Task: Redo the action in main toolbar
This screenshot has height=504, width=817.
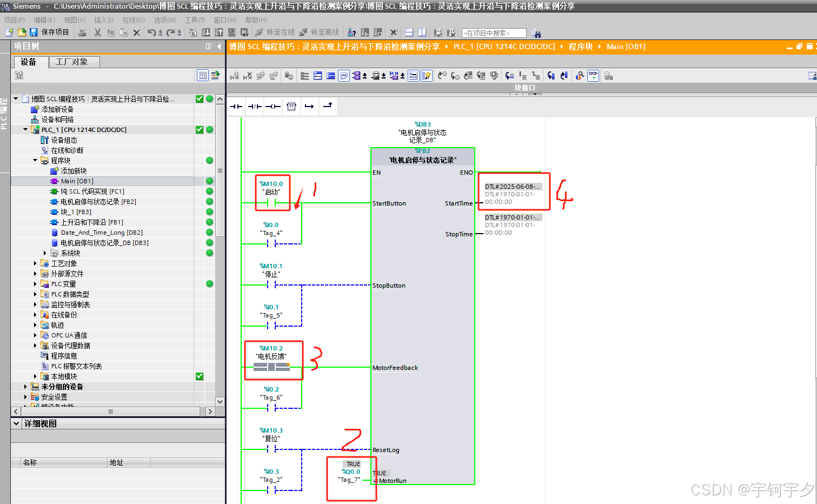Action: tap(170, 32)
